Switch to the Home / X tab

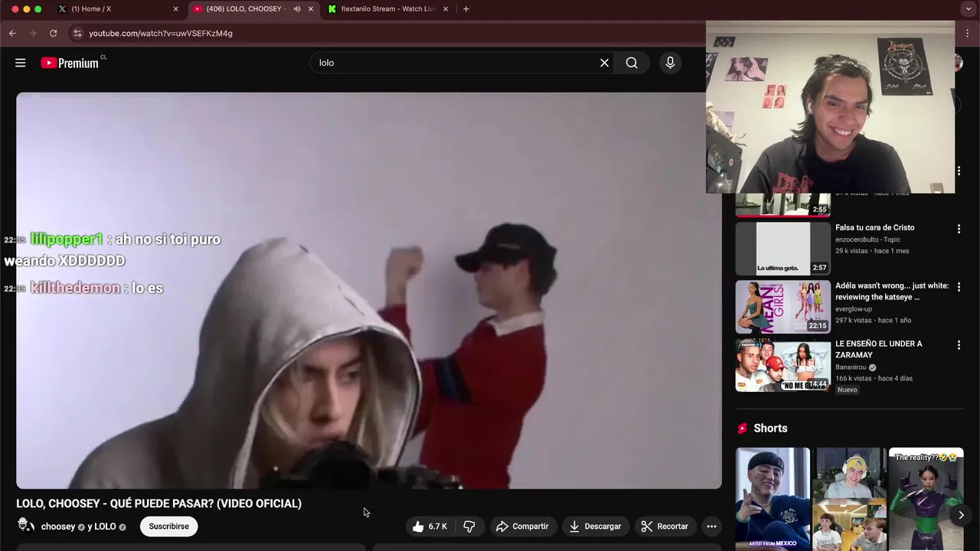click(x=91, y=9)
